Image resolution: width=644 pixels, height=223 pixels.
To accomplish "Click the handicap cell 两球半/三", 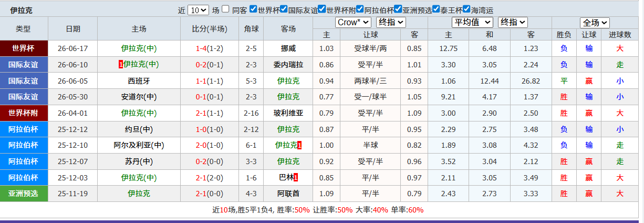I will coord(370,81).
